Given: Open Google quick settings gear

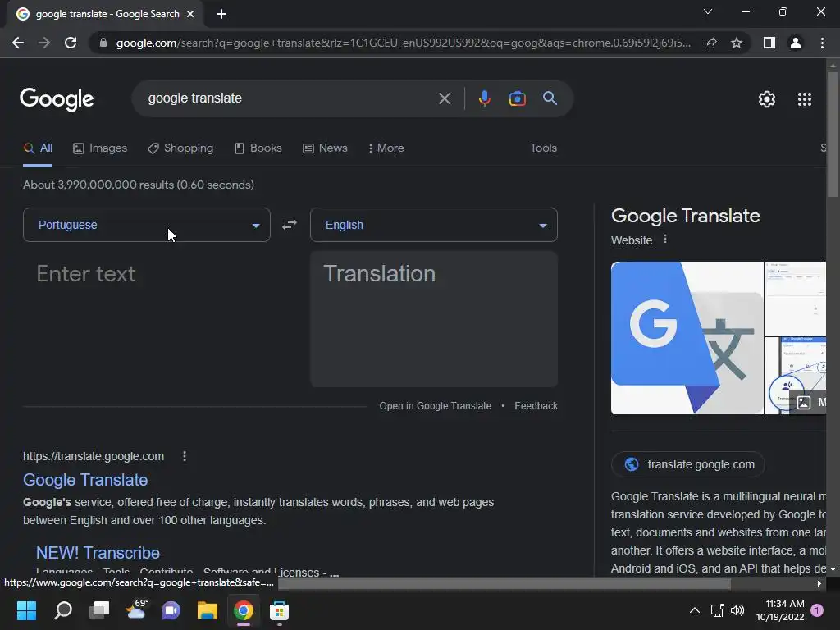Looking at the screenshot, I should point(767,99).
